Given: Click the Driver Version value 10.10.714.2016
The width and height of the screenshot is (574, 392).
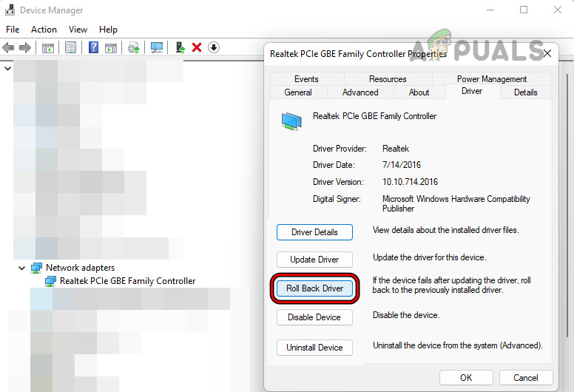Looking at the screenshot, I should [410, 182].
